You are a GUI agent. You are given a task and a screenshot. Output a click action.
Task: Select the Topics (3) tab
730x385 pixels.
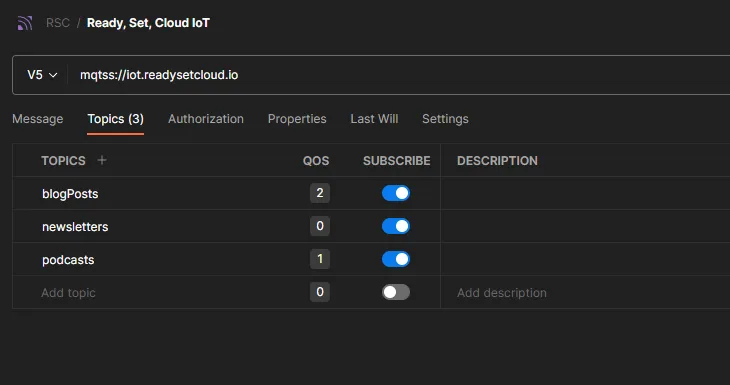pos(115,119)
